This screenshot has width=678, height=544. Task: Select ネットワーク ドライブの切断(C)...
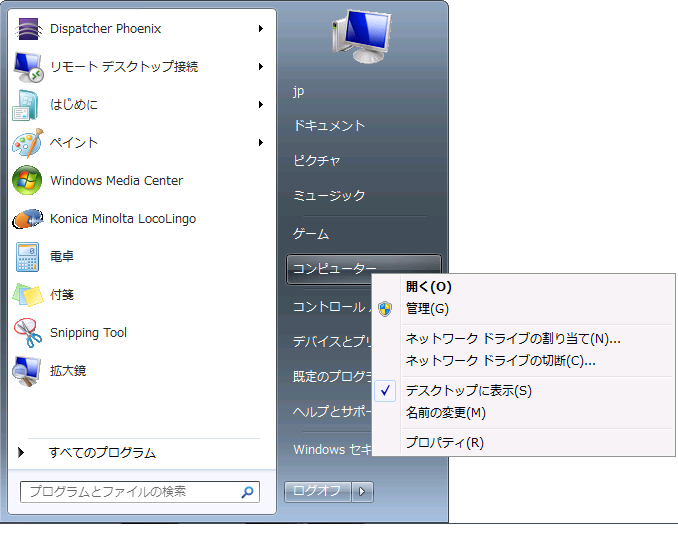[501, 360]
